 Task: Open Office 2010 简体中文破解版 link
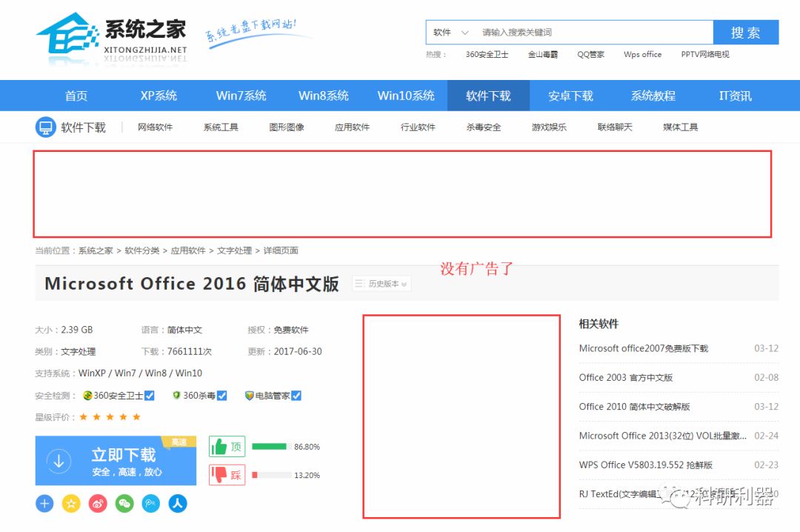click(x=634, y=407)
